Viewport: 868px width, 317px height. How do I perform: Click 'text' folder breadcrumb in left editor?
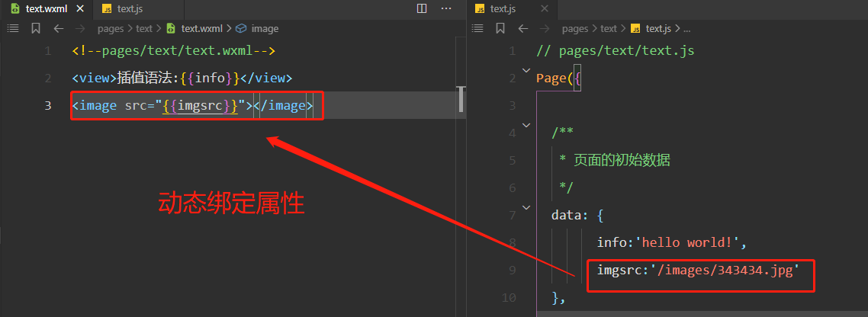144,29
